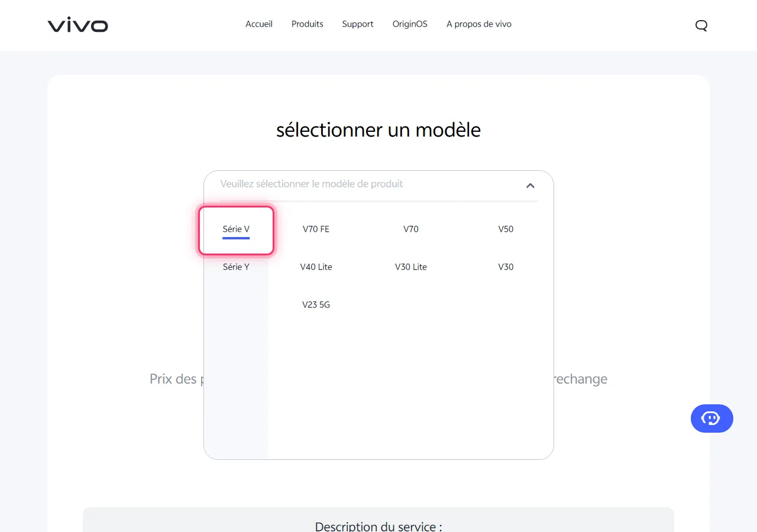Screen dimensions: 757x532
Task: Choose the V23 5G model
Action: click(316, 305)
